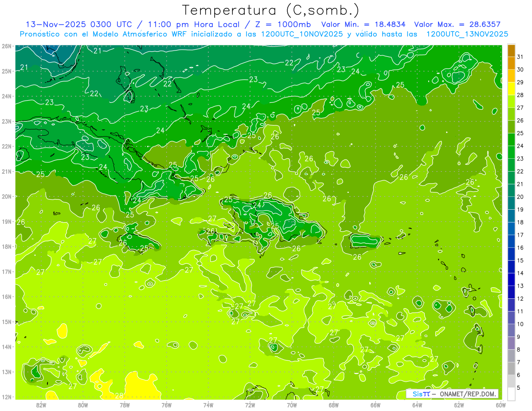532x411 pixels.
Task: Click the blue legend swatch between 15 and 16
Action: click(x=511, y=254)
